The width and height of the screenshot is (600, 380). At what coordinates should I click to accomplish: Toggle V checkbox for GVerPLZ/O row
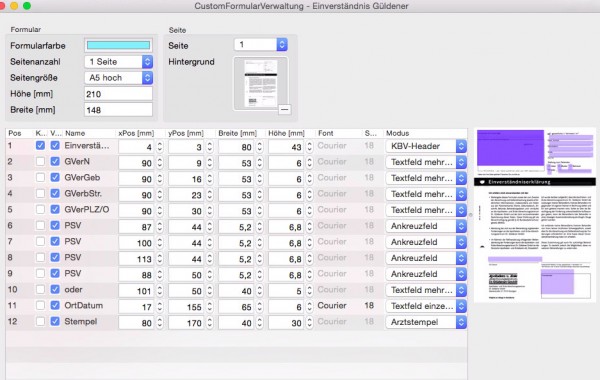pyautogui.click(x=55, y=209)
